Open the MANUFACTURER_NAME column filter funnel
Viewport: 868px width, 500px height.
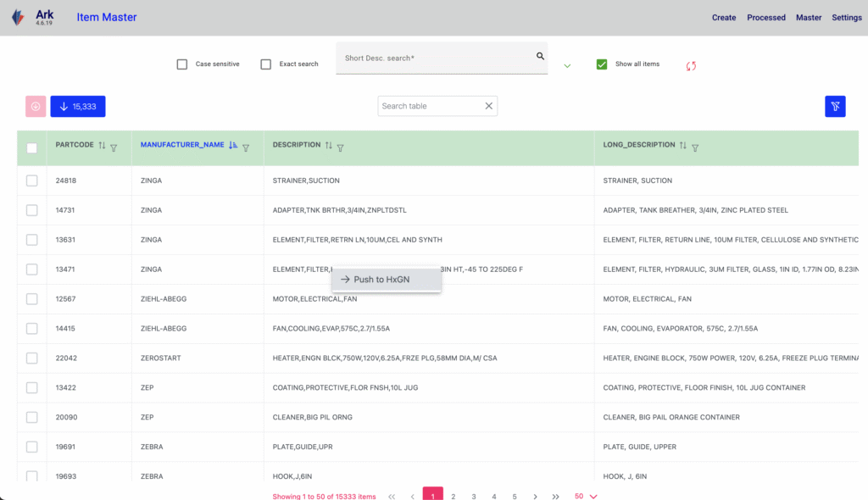(x=246, y=147)
